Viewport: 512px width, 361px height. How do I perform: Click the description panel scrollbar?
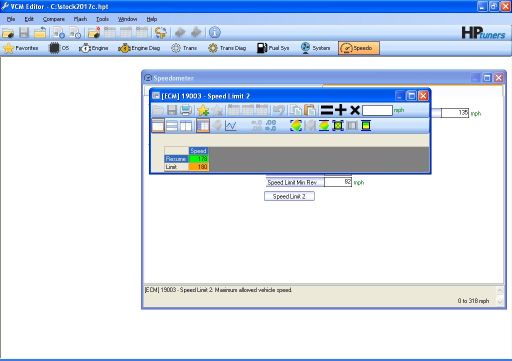(x=500, y=295)
